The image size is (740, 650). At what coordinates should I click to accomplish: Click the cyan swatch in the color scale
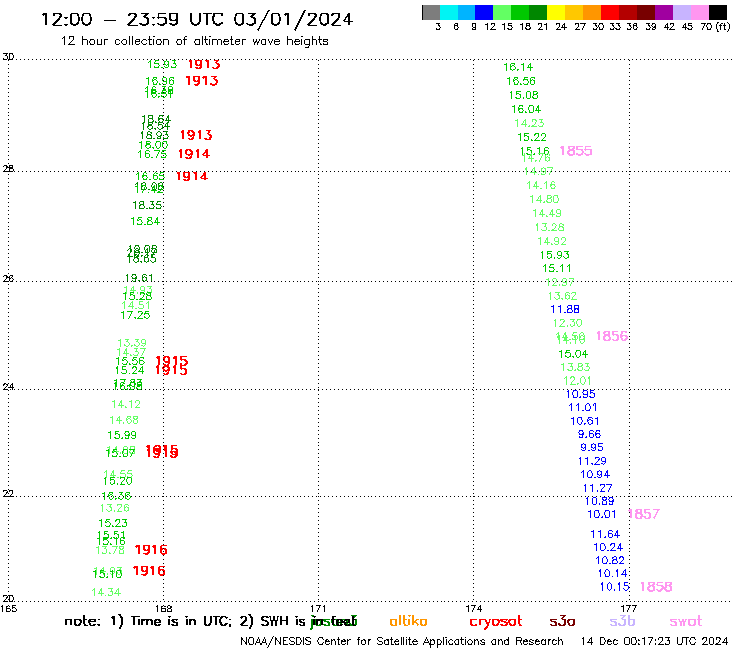(449, 12)
